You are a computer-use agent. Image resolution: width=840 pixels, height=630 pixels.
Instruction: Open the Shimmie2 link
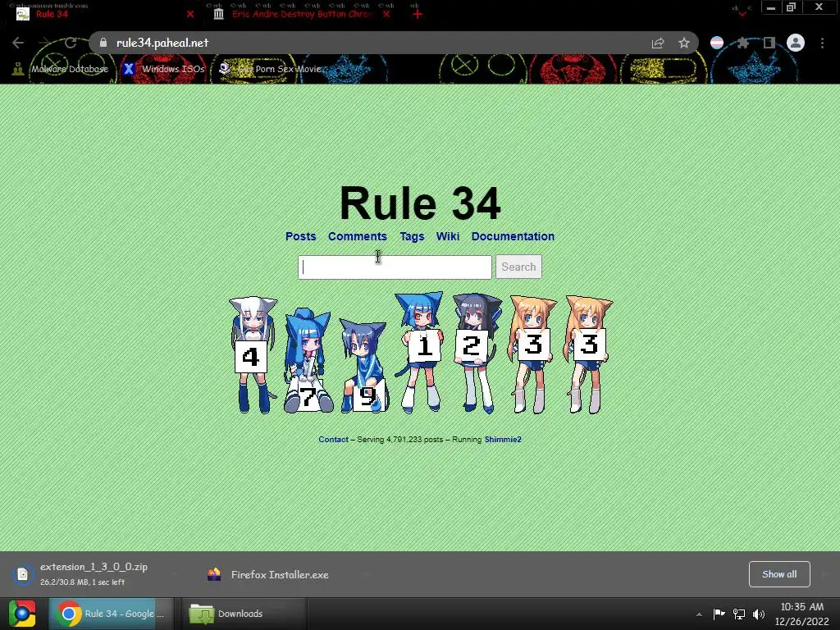[503, 440]
